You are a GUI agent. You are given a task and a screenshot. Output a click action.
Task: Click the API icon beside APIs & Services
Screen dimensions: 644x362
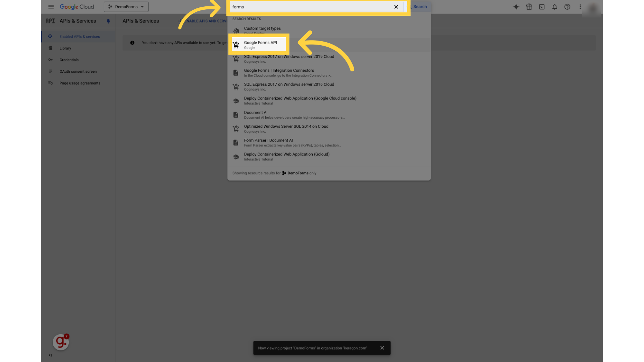[x=50, y=21]
